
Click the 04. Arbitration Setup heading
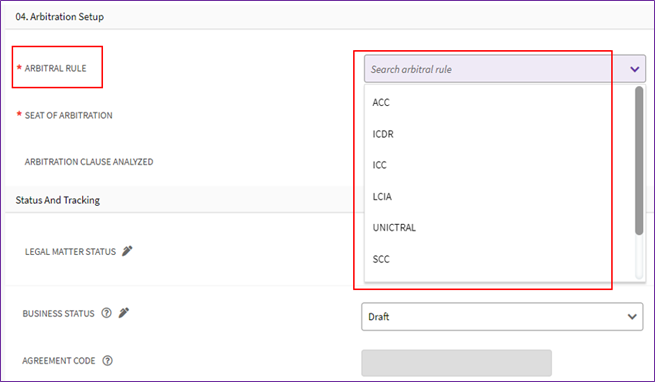[60, 17]
